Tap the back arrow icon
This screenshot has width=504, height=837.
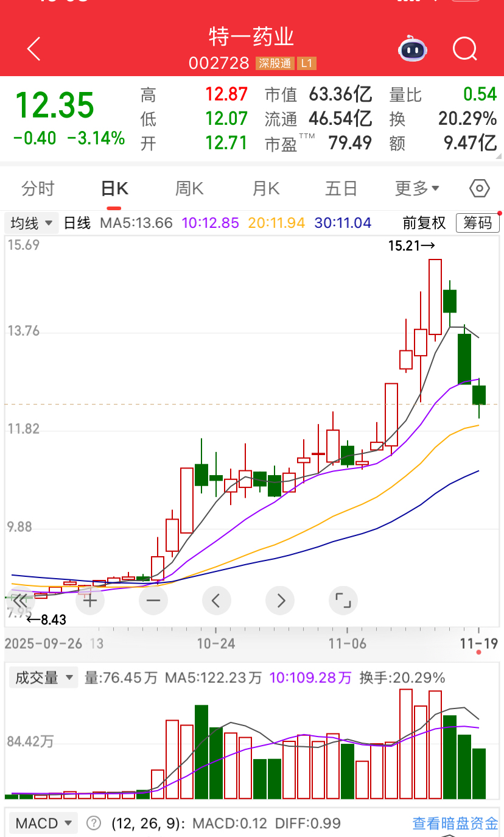coord(34,49)
